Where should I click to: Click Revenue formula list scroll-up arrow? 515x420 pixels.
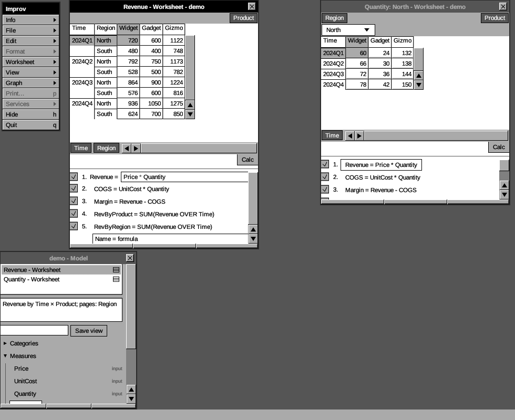click(x=253, y=229)
